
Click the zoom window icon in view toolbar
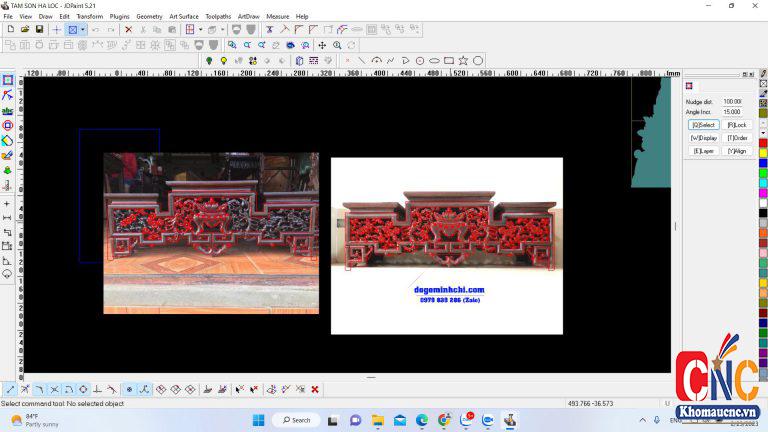pos(232,46)
